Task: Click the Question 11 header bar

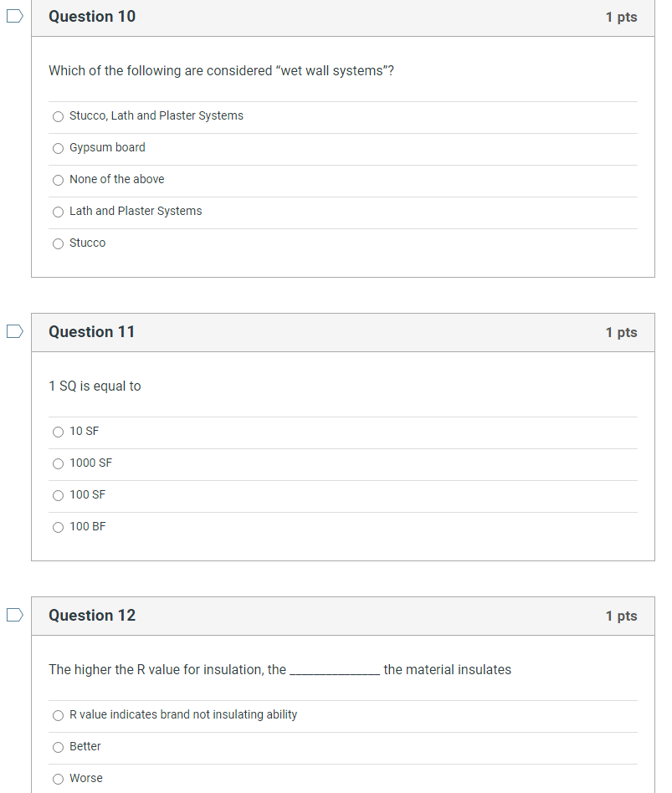Action: click(335, 331)
